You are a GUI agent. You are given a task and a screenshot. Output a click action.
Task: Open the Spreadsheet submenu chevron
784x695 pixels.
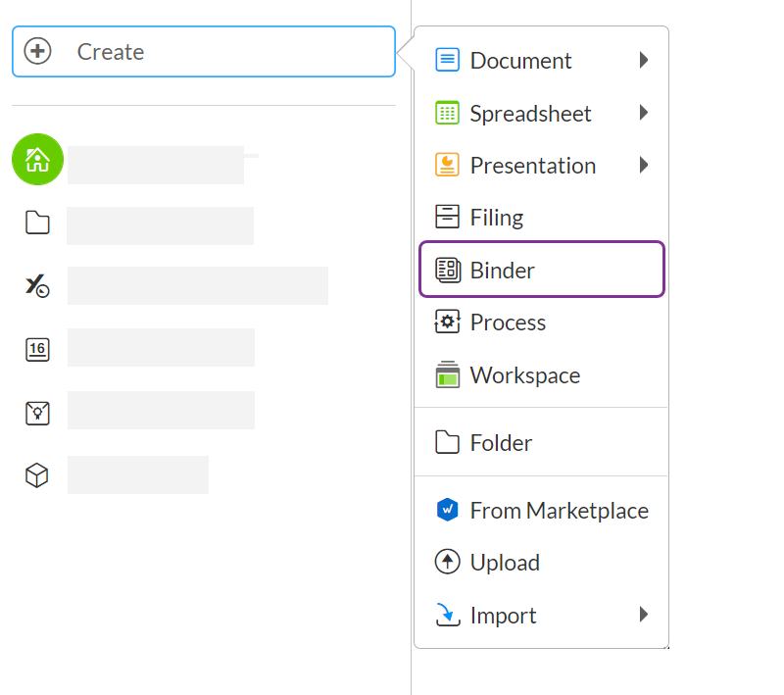pos(645,113)
